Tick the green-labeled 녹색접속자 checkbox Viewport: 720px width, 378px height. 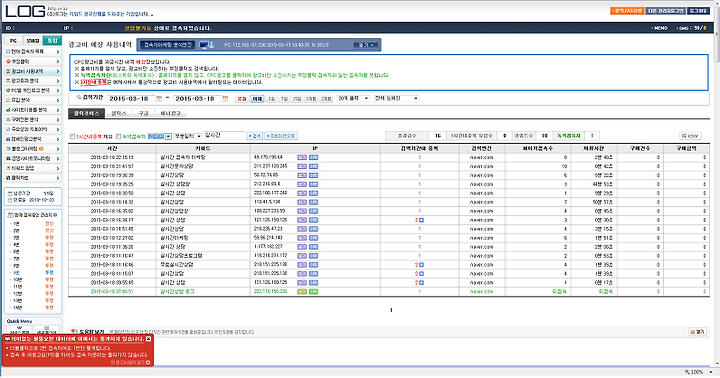point(118,136)
